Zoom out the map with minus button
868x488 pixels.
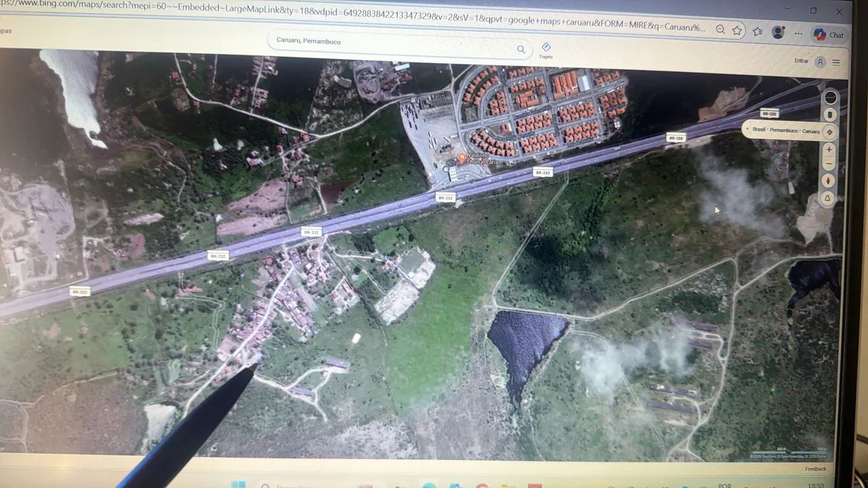pyautogui.click(x=829, y=164)
